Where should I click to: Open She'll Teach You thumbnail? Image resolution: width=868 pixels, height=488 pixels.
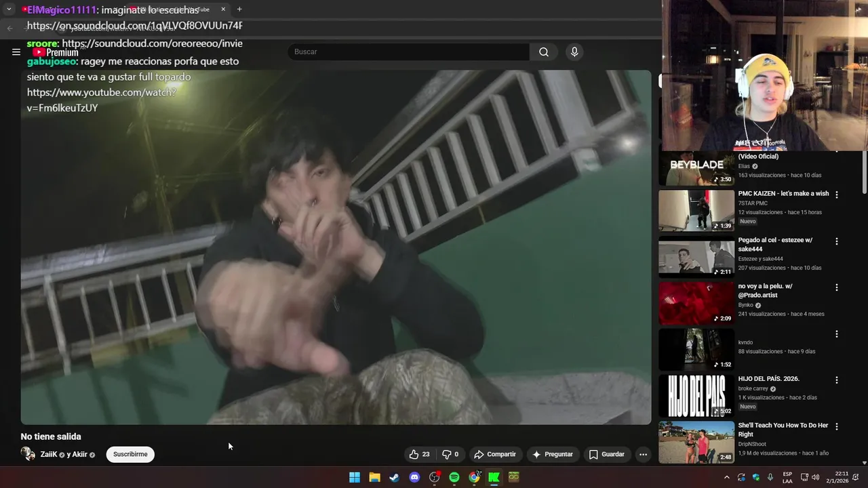696,442
